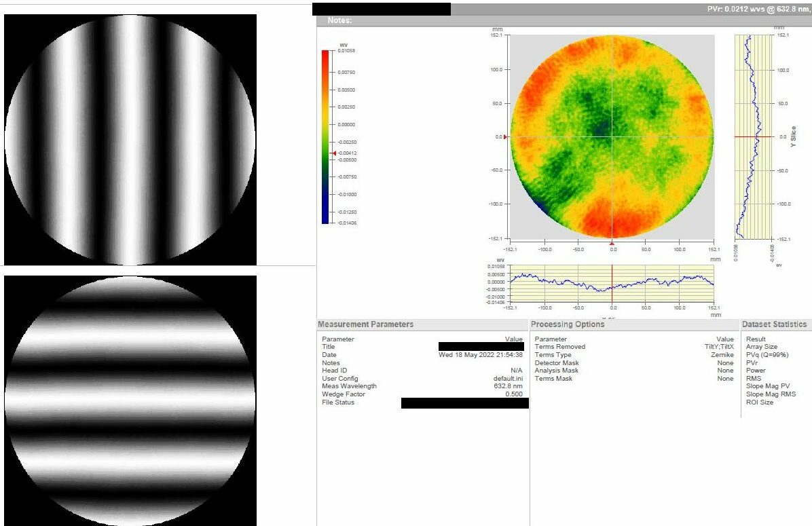The height and width of the screenshot is (526, 812).
Task: Click the Array Size statistics row
Action: click(x=761, y=347)
